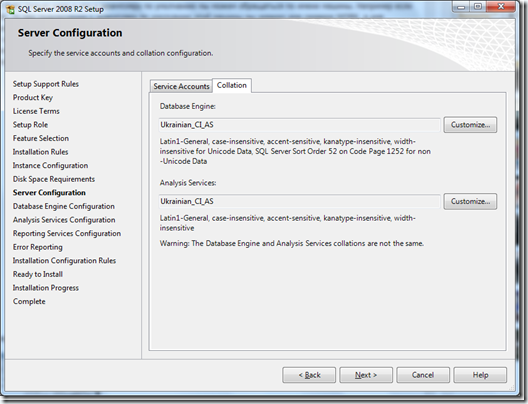
Task: Click into the Database Engine collation field
Action: click(x=299, y=125)
